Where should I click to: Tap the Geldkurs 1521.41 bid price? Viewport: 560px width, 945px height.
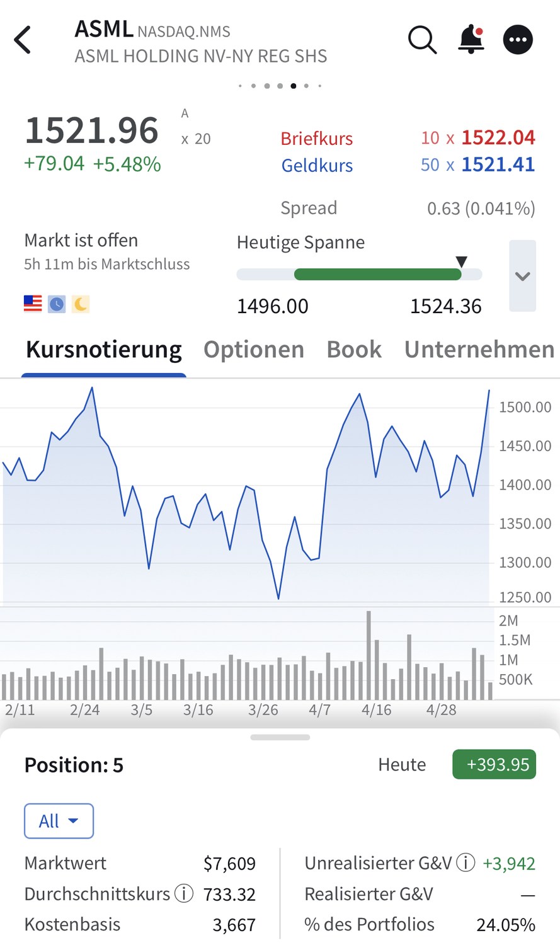498,164
